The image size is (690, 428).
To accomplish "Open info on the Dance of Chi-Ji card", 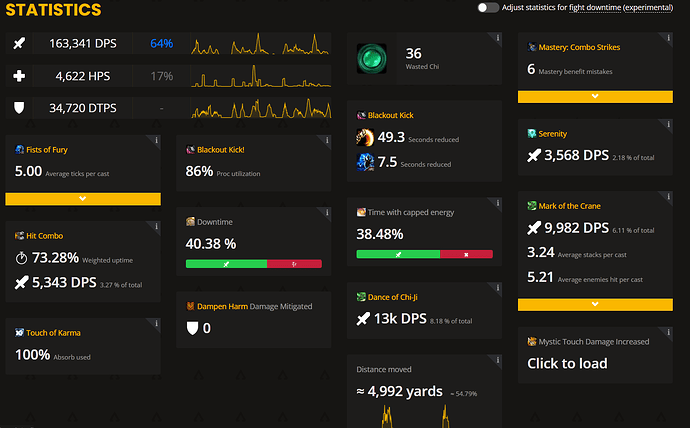I will point(497,288).
